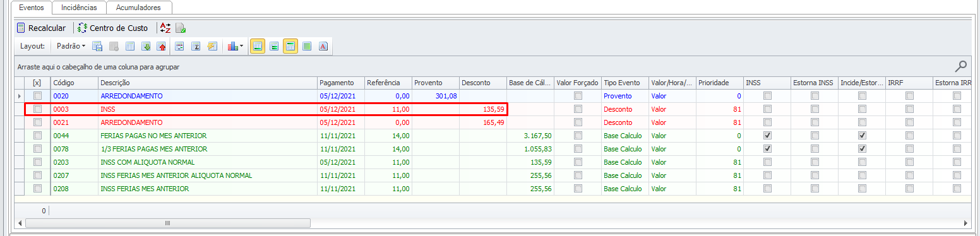Click the greyed delete layout icon

[x=114, y=46]
